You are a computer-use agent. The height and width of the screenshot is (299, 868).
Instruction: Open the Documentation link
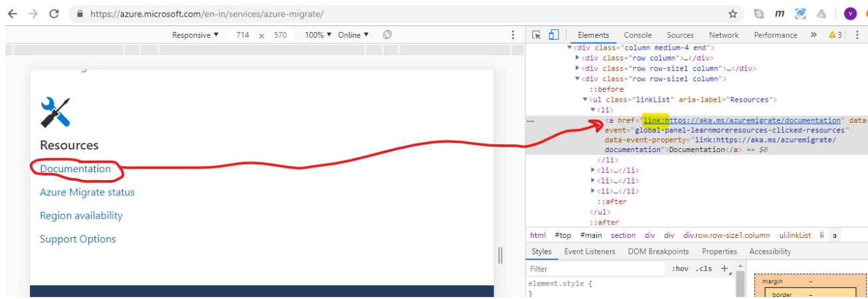pyautogui.click(x=75, y=169)
